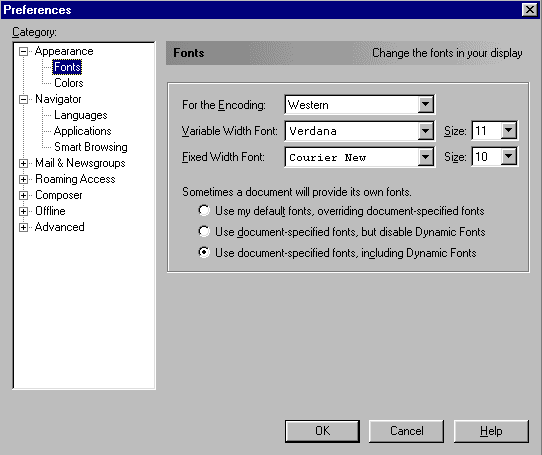542x455 pixels.
Task: Click the Fixed Width Font label
Action: (223, 157)
